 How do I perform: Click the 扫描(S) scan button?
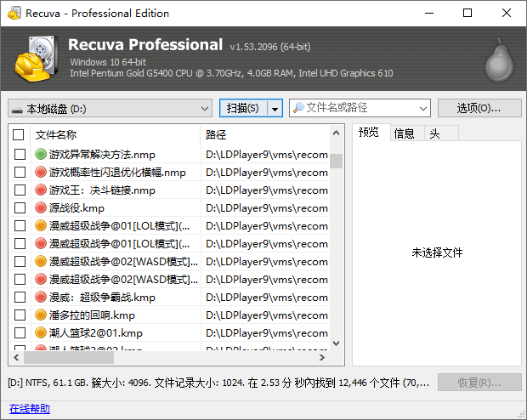(242, 108)
